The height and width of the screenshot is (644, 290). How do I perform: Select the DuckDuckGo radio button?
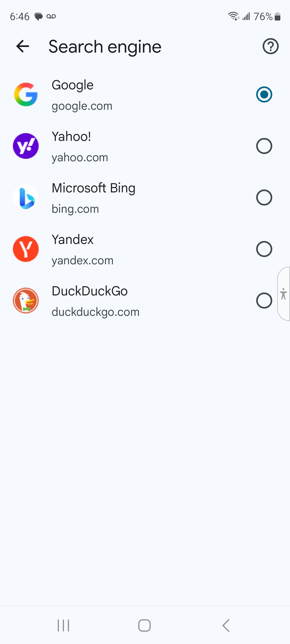pos(264,301)
